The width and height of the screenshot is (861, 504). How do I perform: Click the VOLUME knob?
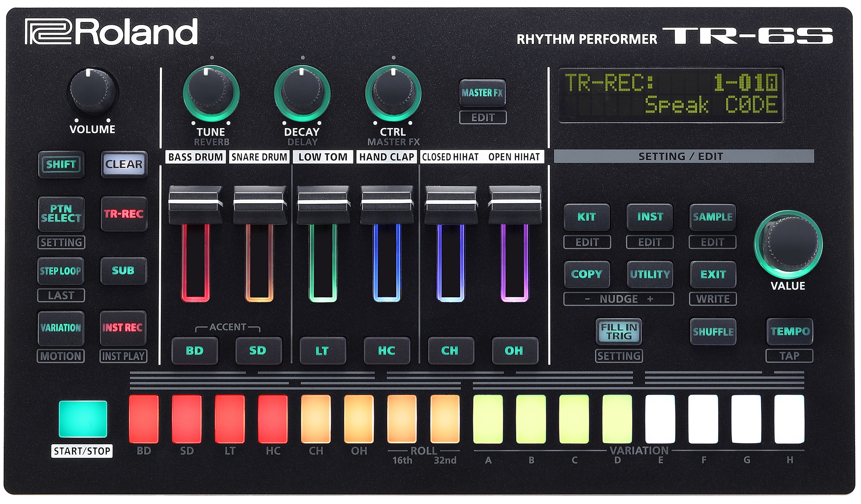point(92,92)
